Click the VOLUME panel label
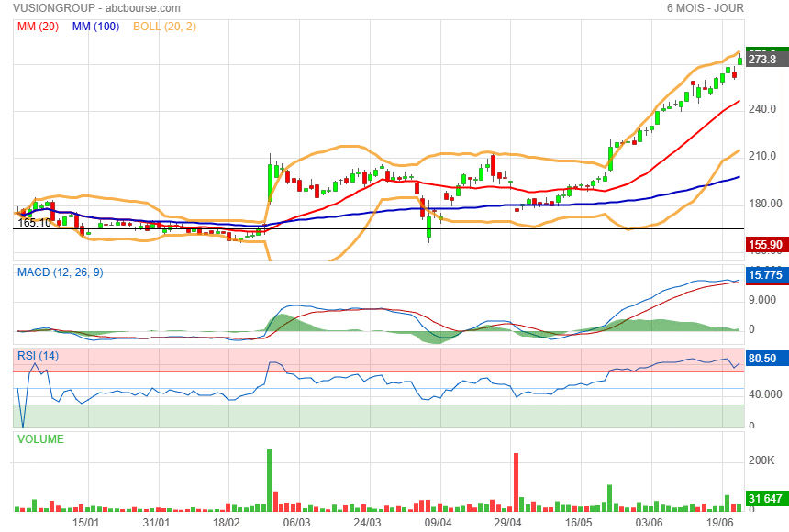789x532 pixels. 41,439
